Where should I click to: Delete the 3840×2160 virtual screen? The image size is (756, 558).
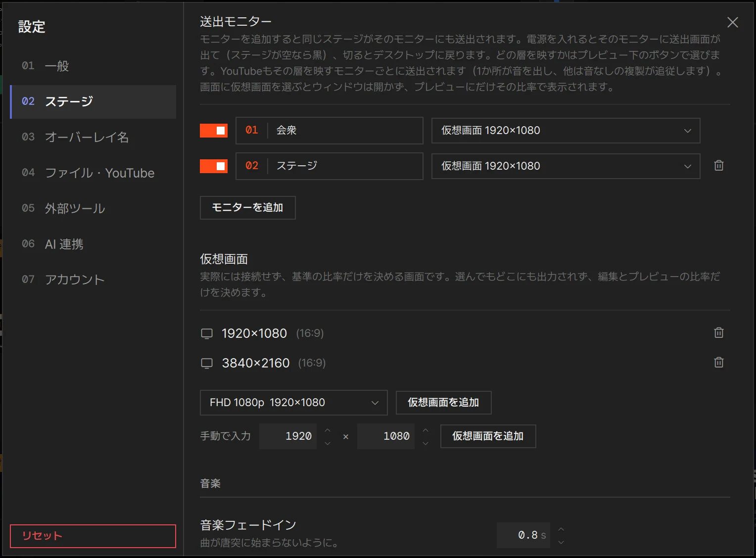[719, 363]
